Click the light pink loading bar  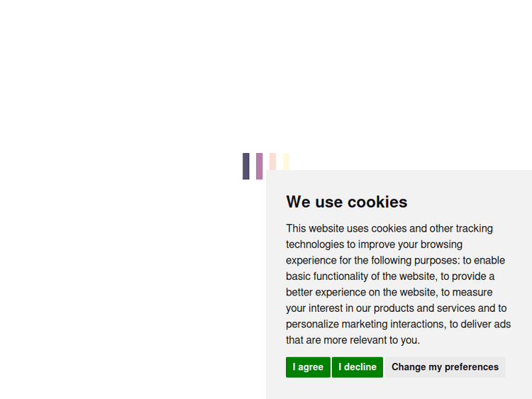pos(272,162)
